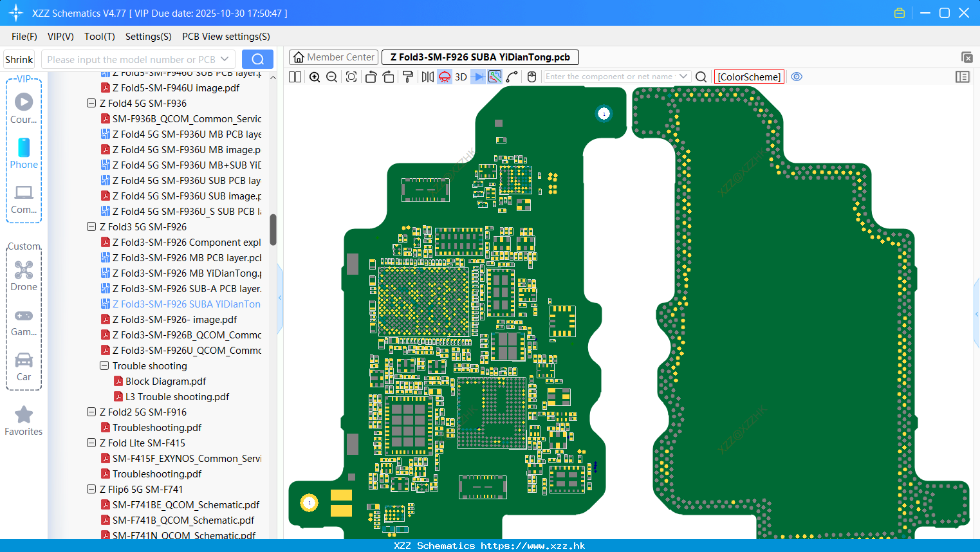Select the Phone category icon
Viewport: 980px width, 552px height.
(24, 153)
